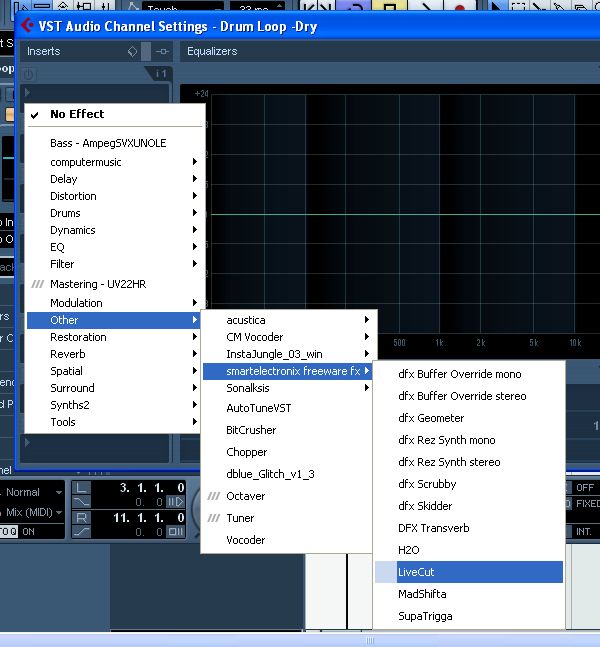
Task: Toggle the post-roll icon
Action: pos(175,531)
